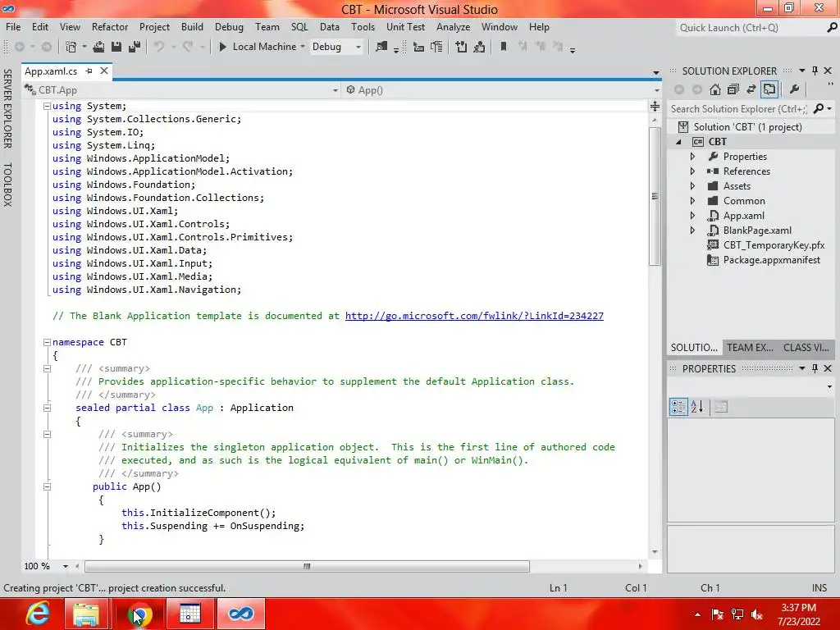This screenshot has height=630, width=840.
Task: Click the editor split bar handle above scrollbar
Action: coord(655,106)
